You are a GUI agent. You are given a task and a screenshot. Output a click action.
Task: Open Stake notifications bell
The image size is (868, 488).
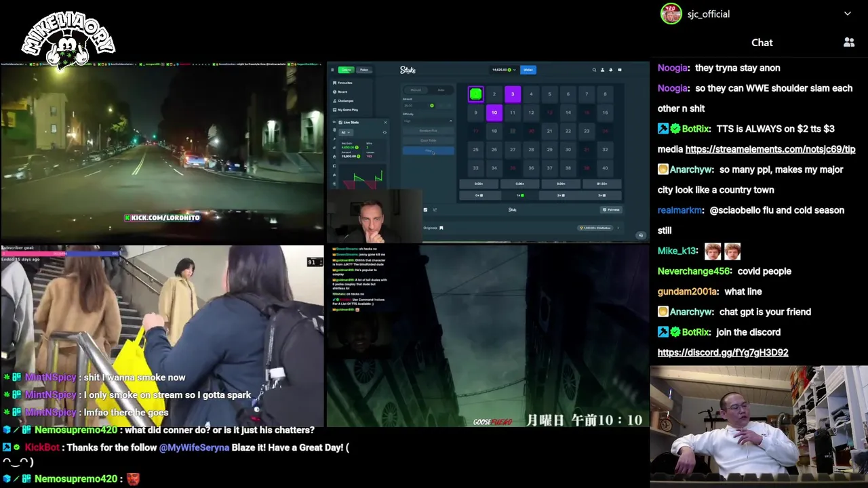610,70
